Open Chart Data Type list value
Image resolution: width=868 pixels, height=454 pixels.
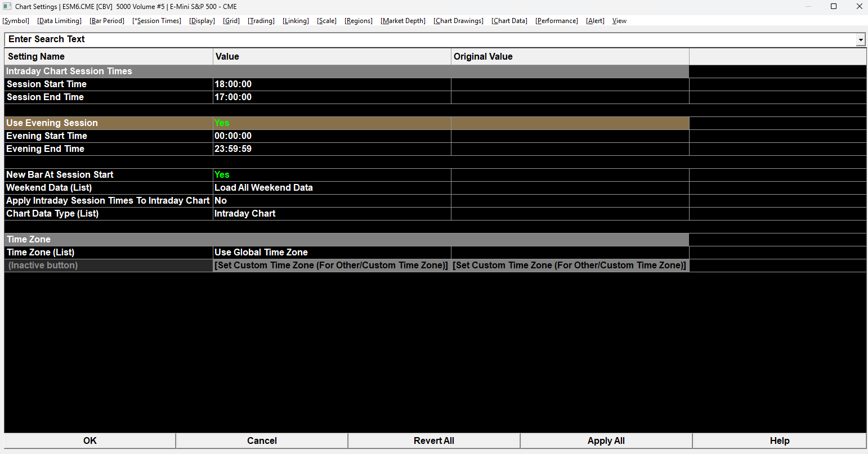[x=332, y=214]
